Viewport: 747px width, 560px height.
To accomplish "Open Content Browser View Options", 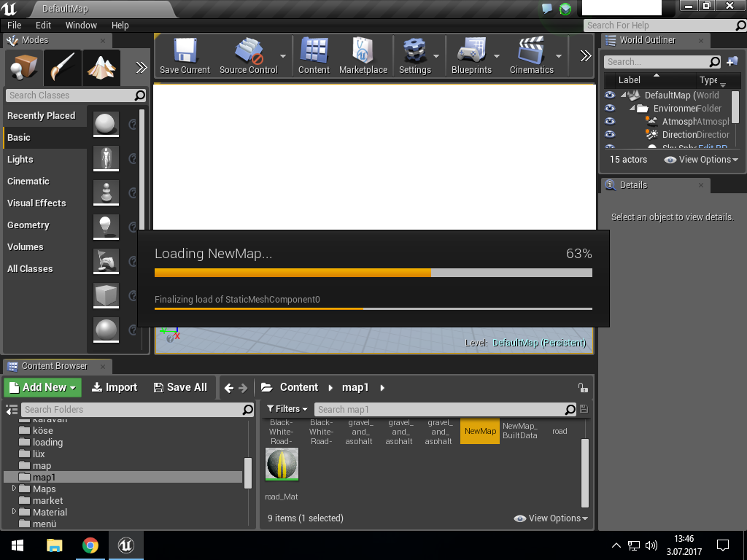I will 551,518.
